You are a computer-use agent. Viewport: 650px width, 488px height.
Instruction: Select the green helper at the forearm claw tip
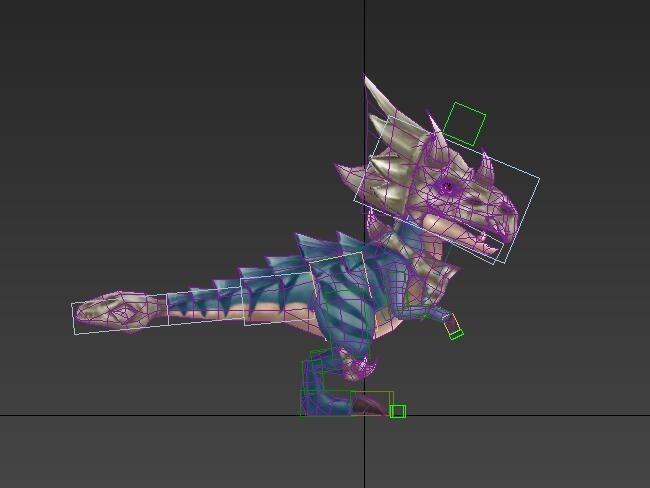click(x=456, y=334)
